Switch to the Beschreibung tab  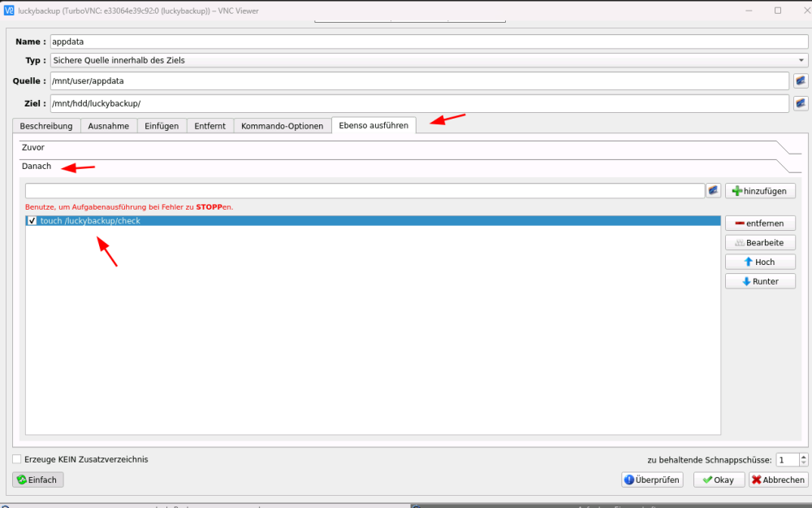[46, 126]
